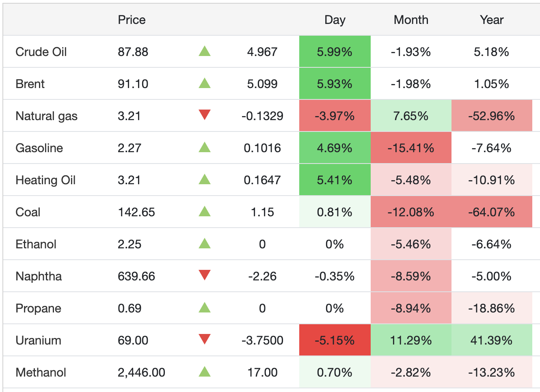Screen dimensions: 540x392
Task: Click Coal year change -64.07% cell
Action: pos(492,212)
